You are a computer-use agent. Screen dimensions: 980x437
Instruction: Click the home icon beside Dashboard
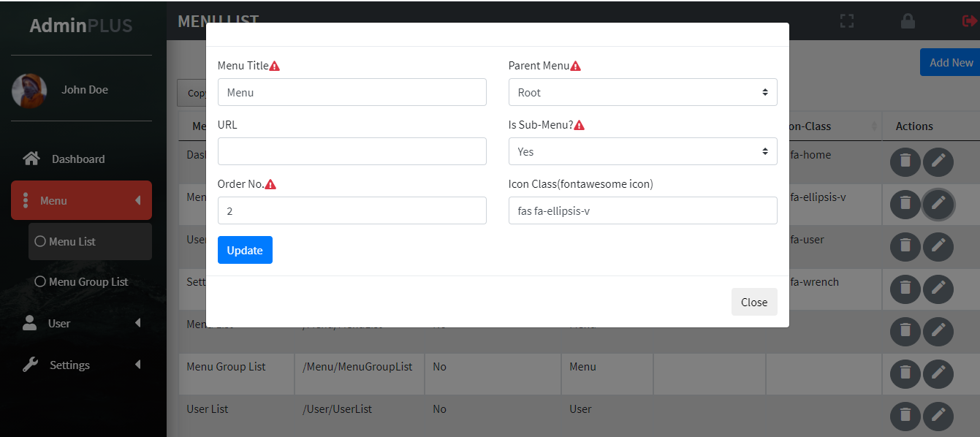click(31, 158)
